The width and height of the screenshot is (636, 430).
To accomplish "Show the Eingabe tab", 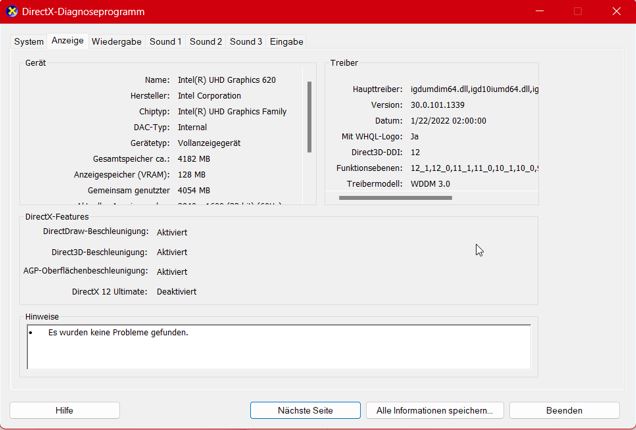I will (286, 42).
